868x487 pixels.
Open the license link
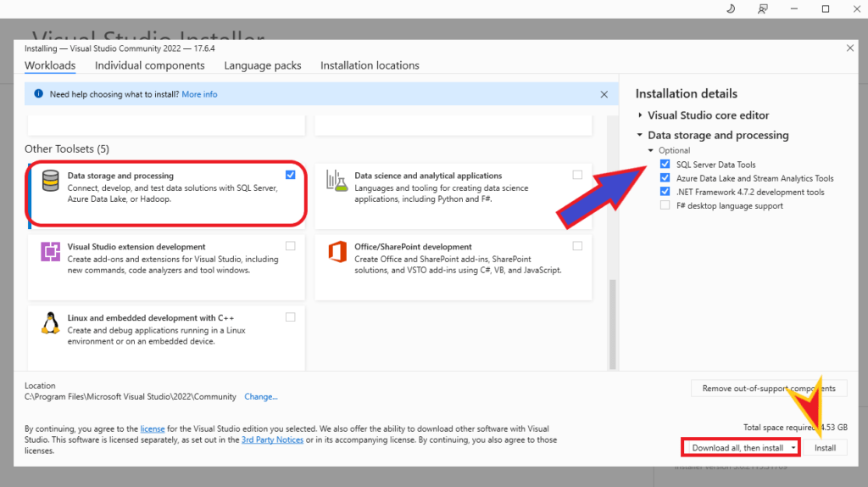[x=153, y=428]
